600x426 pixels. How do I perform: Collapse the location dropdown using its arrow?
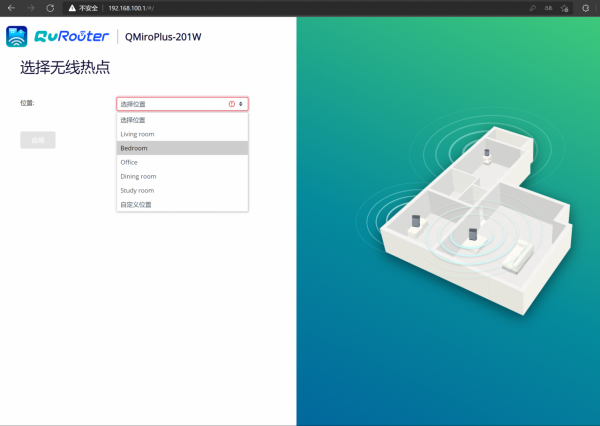coord(241,104)
